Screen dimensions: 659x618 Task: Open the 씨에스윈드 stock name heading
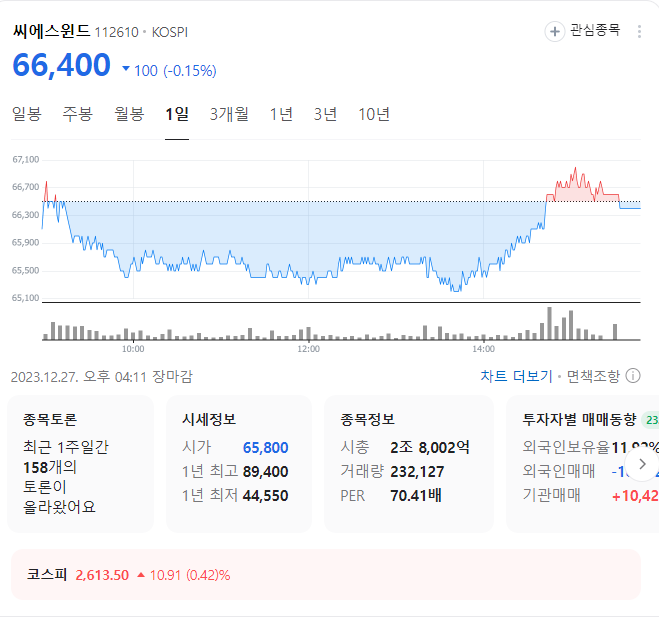[51, 31]
